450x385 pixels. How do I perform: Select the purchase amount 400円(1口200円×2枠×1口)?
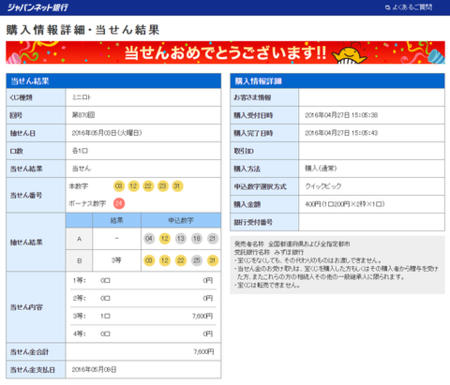pyautogui.click(x=345, y=204)
